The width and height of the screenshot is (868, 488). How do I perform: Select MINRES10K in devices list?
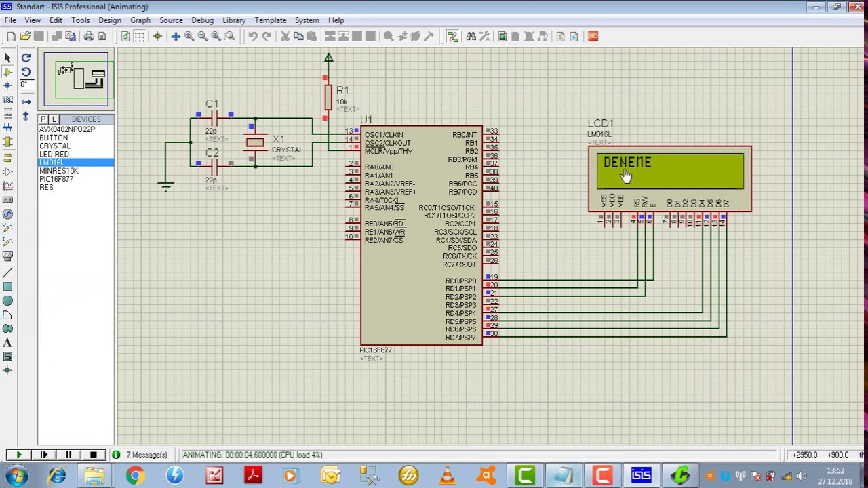tap(59, 171)
